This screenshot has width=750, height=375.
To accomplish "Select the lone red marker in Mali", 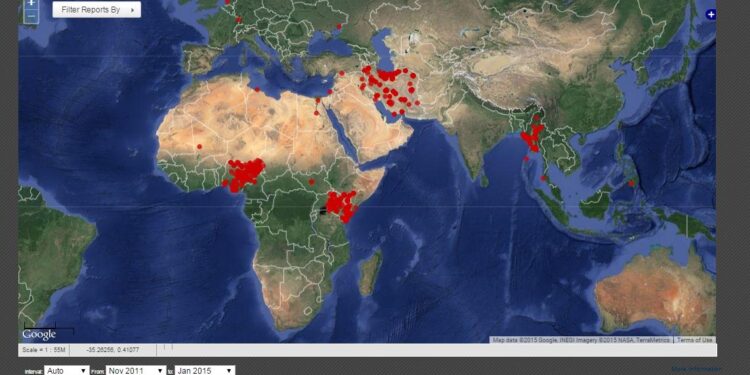I will pyautogui.click(x=199, y=146).
